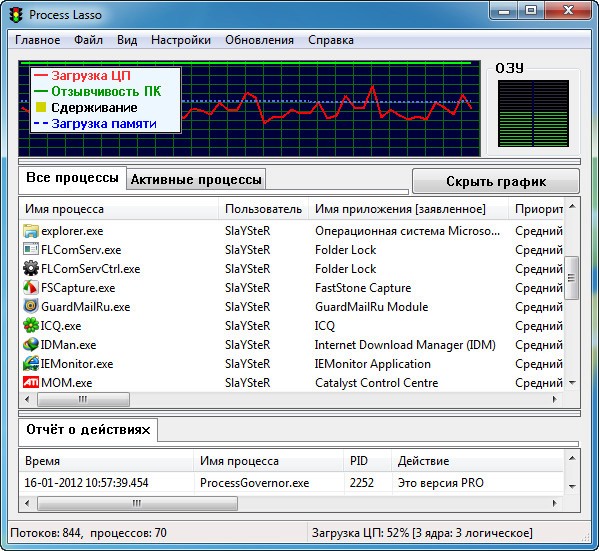
Task: Click the gear icon of FLComServCtrl.exe
Action: click(31, 268)
